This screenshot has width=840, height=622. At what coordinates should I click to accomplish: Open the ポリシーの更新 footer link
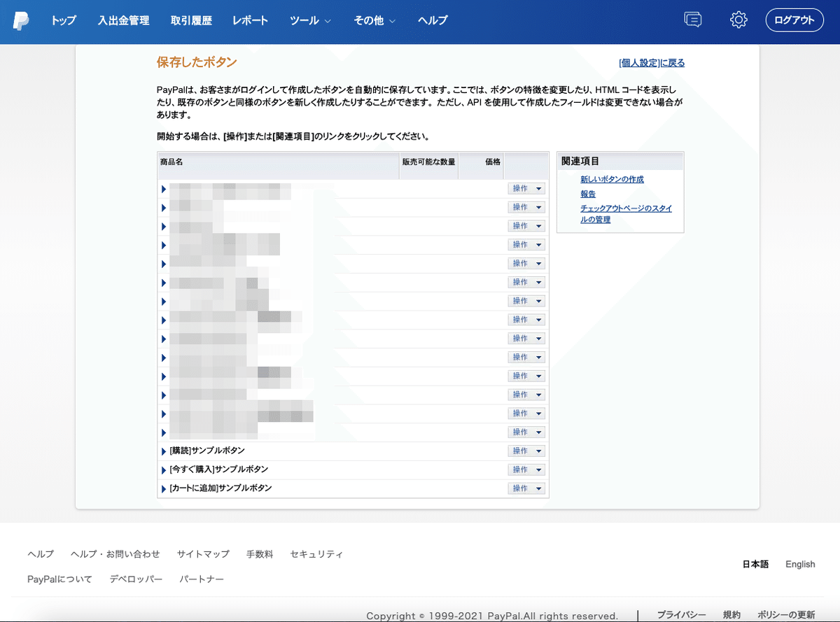point(786,615)
